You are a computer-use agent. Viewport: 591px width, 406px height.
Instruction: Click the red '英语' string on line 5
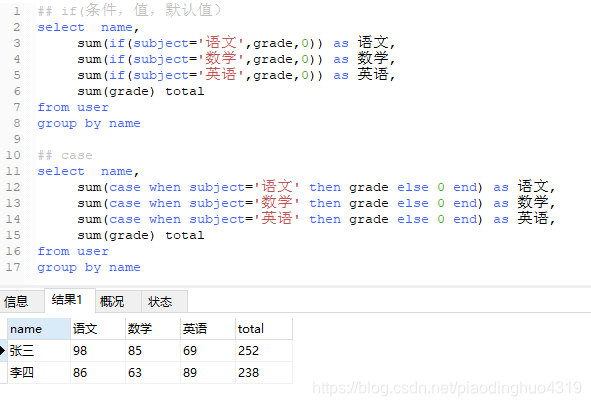click(x=221, y=75)
